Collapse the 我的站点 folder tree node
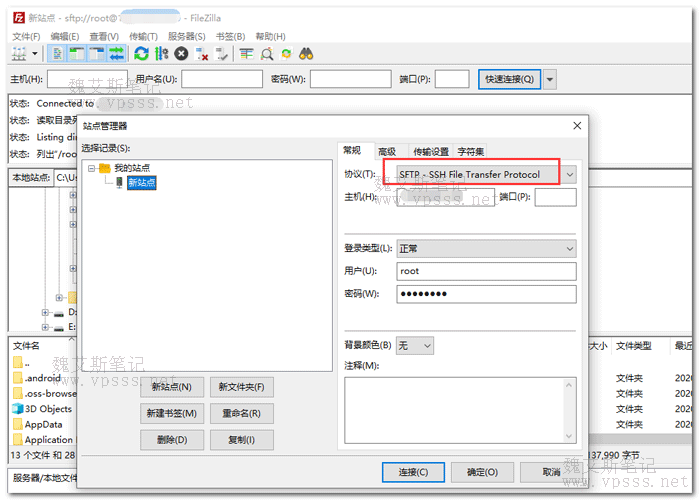The height and width of the screenshot is (501, 700). [x=92, y=168]
